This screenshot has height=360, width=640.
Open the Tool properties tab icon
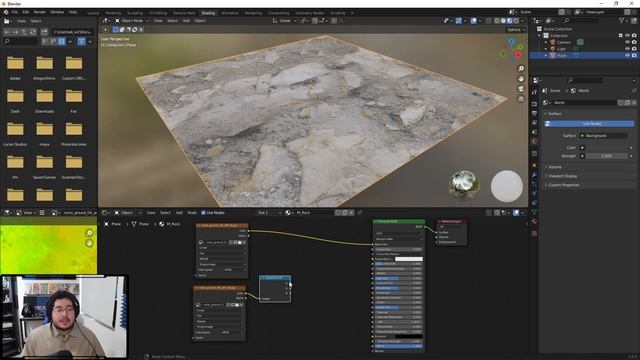point(534,93)
